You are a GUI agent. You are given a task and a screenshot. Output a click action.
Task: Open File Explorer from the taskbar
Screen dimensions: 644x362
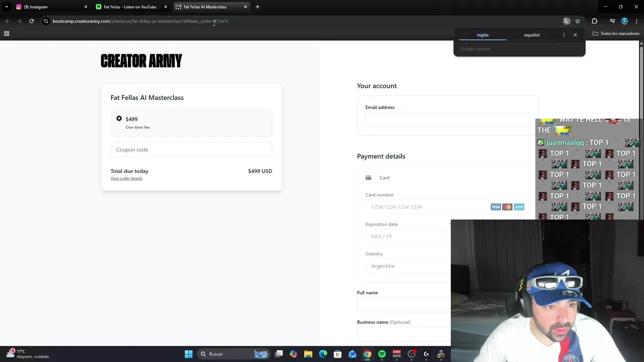coord(308,354)
